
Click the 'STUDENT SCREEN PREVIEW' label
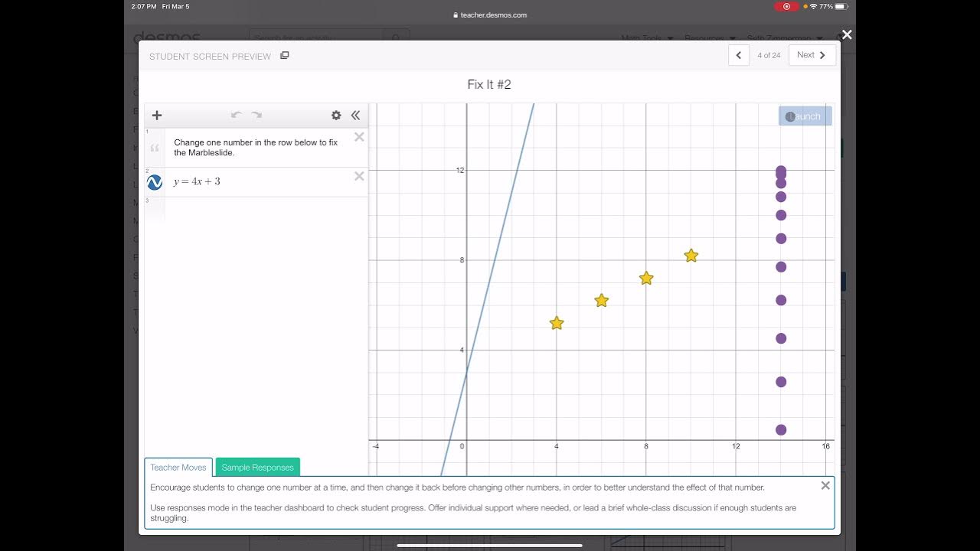[210, 56]
